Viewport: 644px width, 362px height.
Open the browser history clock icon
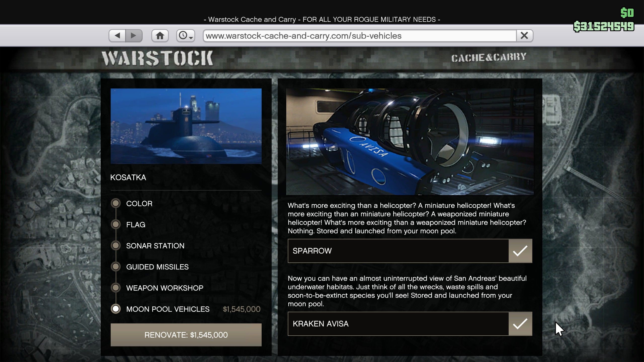pyautogui.click(x=183, y=35)
